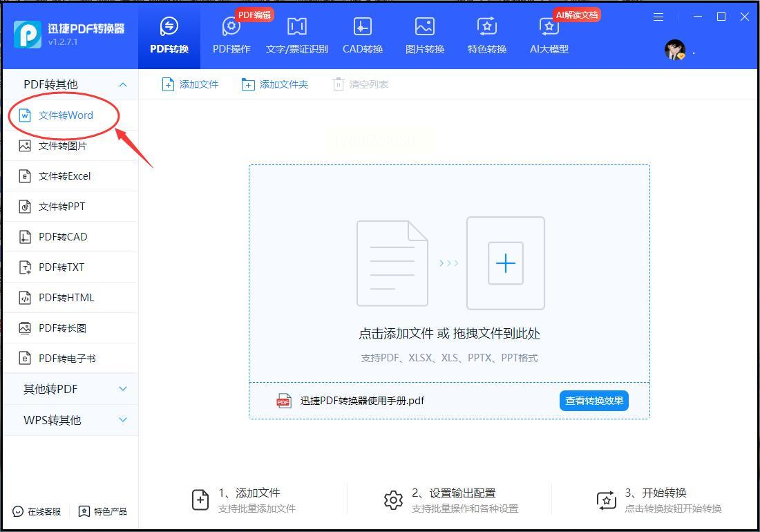This screenshot has width=760, height=532.
Task: Click the PDF转电子书 ebook icon
Action: tap(25, 358)
